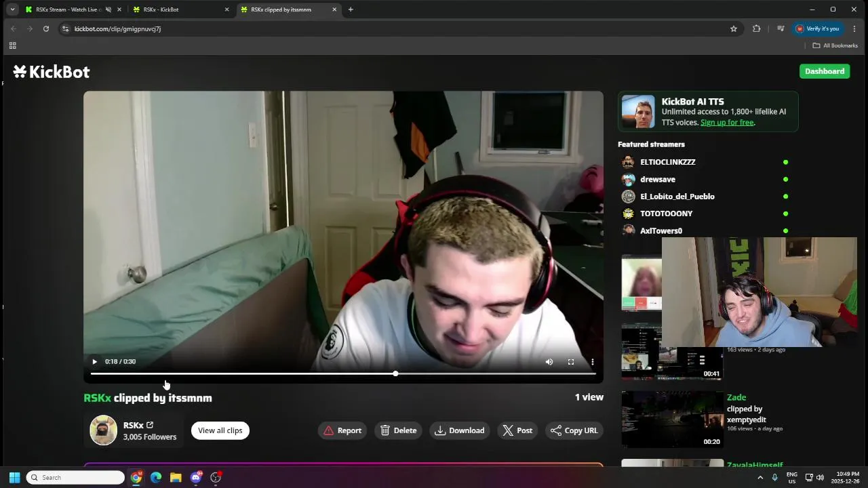Copy the clip URL
Image resolution: width=868 pixels, height=488 pixels.
coord(574,430)
